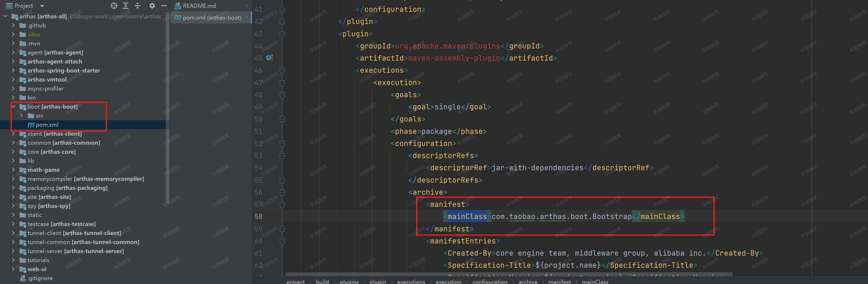This screenshot has width=868, height=284.
Task: Toggle fold marker at line 52 configuration
Action: pos(282,143)
